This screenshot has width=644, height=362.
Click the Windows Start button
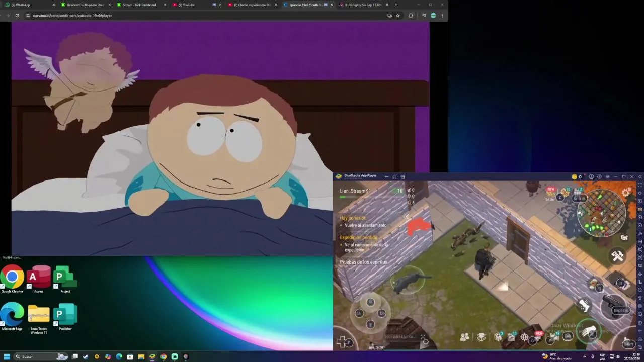point(7,356)
